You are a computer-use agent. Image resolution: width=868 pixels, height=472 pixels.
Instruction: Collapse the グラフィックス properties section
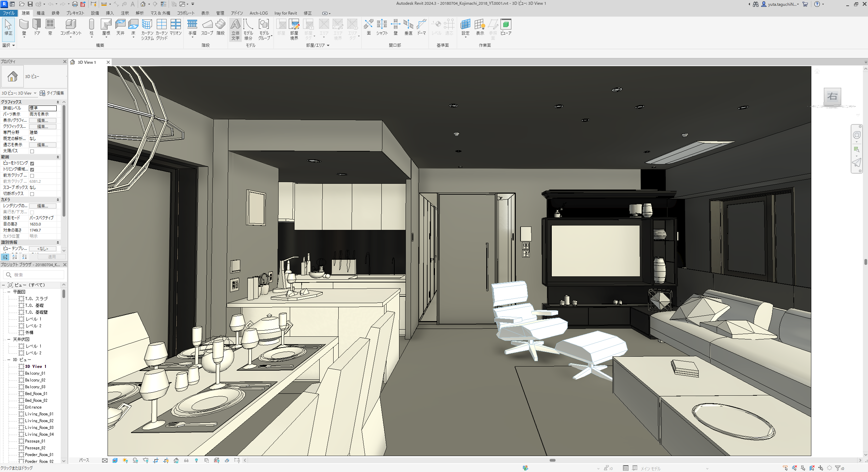click(58, 102)
